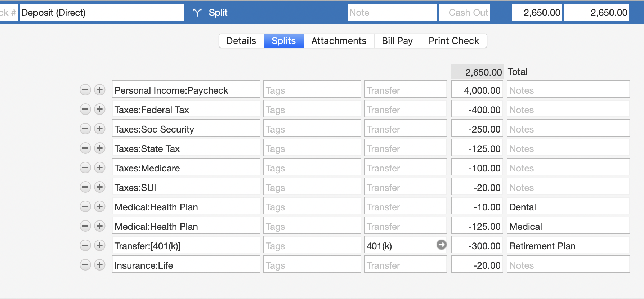
Task: Add a split after Taxes:State Tax
Action: 100,148
